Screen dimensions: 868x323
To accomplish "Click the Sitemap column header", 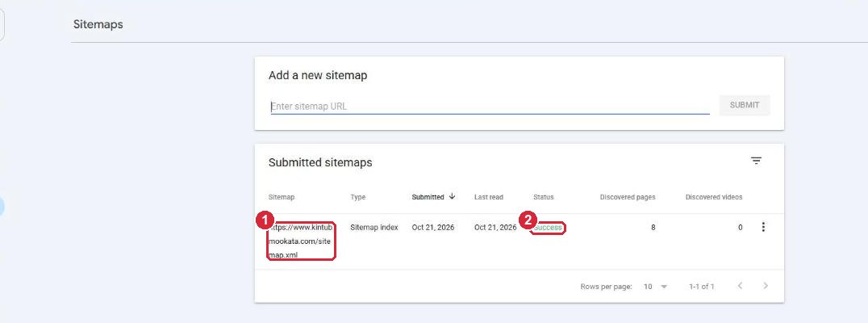I will pyautogui.click(x=282, y=197).
